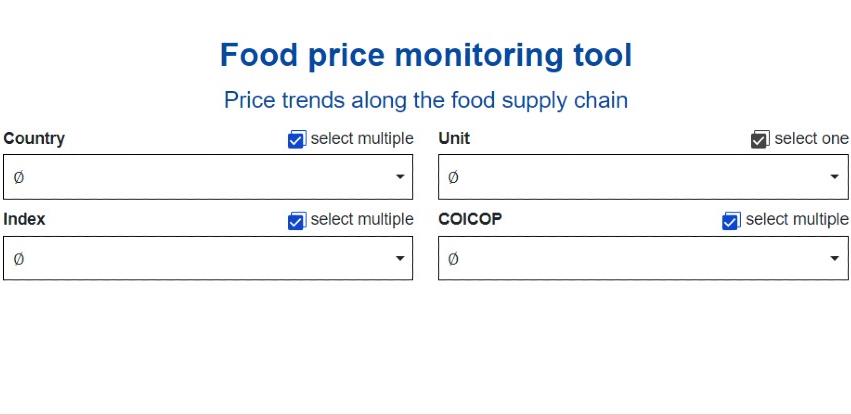Click the Country dropdown arrow icon
851x415 pixels.
400,177
